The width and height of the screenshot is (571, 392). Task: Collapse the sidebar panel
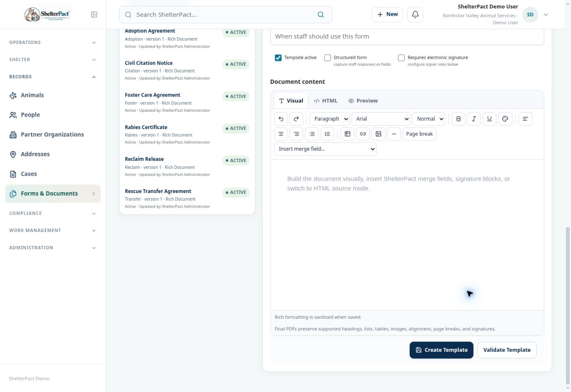94,15
